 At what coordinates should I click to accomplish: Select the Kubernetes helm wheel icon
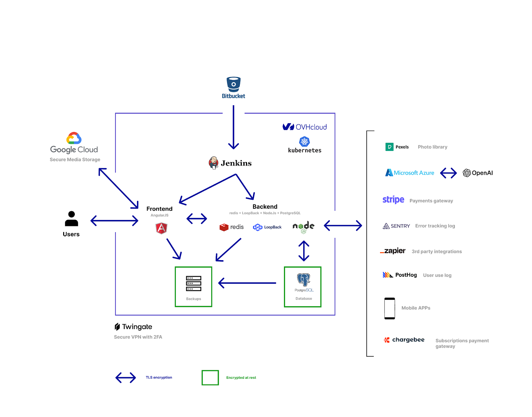click(305, 142)
